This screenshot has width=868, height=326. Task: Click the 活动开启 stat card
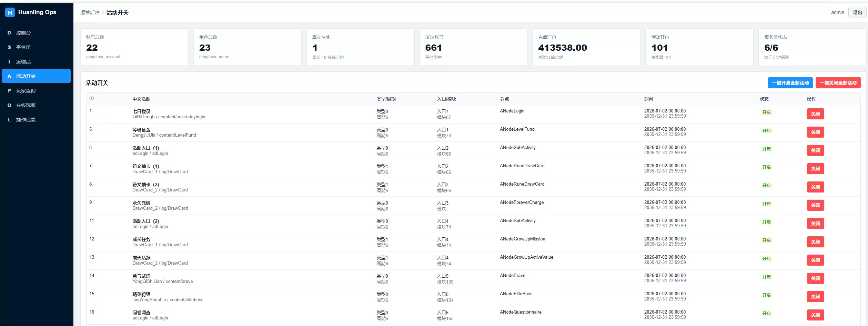(699, 47)
